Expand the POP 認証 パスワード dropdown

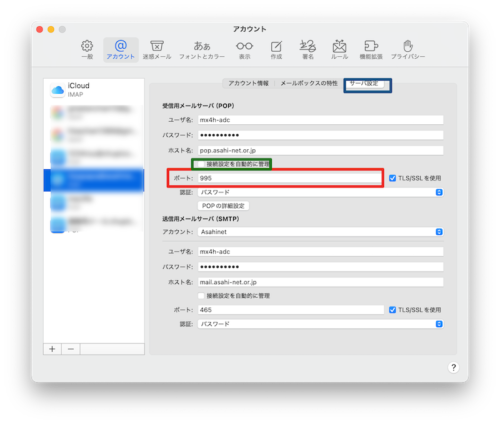(321, 192)
